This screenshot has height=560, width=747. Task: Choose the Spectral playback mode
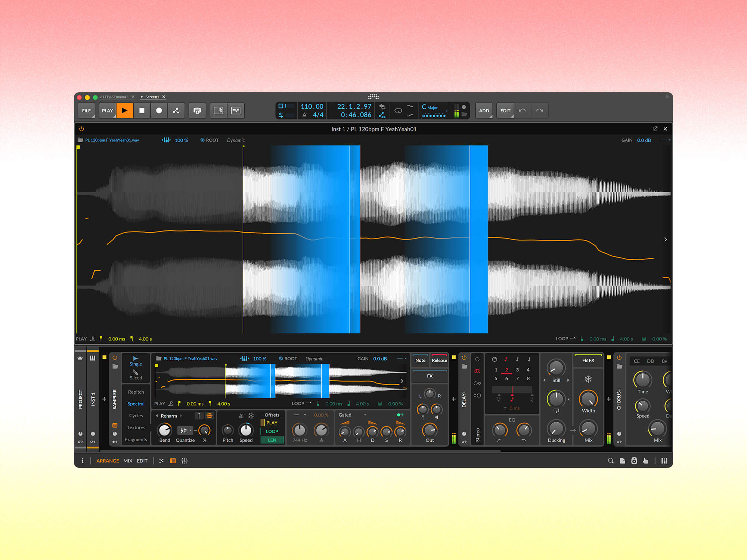tap(136, 404)
